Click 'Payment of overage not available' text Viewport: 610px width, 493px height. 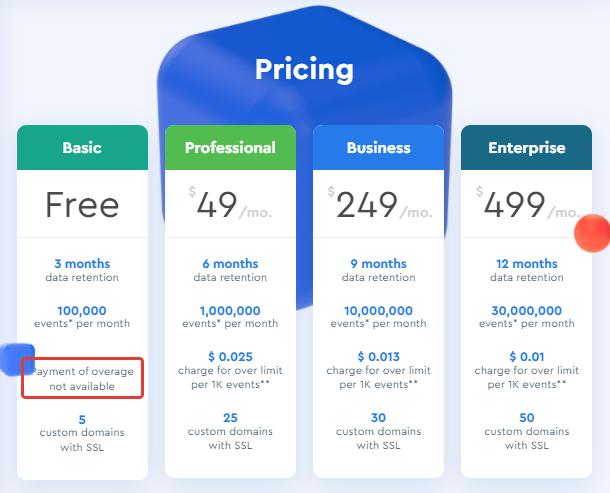click(82, 379)
